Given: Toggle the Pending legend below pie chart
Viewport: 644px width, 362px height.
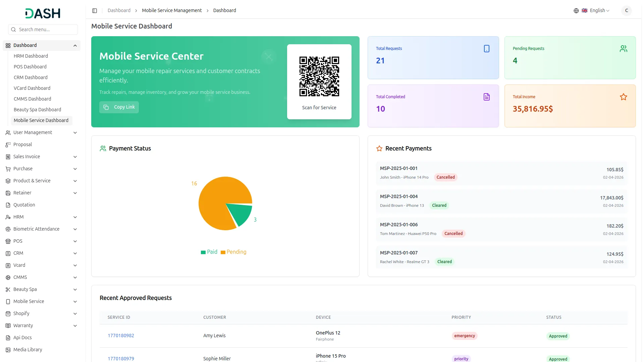Looking at the screenshot, I should tap(233, 252).
